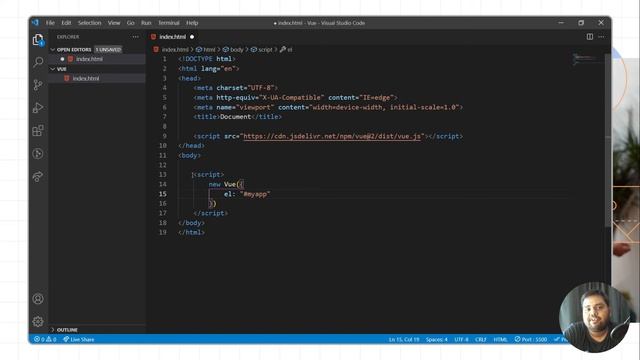The image size is (640, 360).
Task: Click CRLF line ending selector
Action: click(480, 339)
